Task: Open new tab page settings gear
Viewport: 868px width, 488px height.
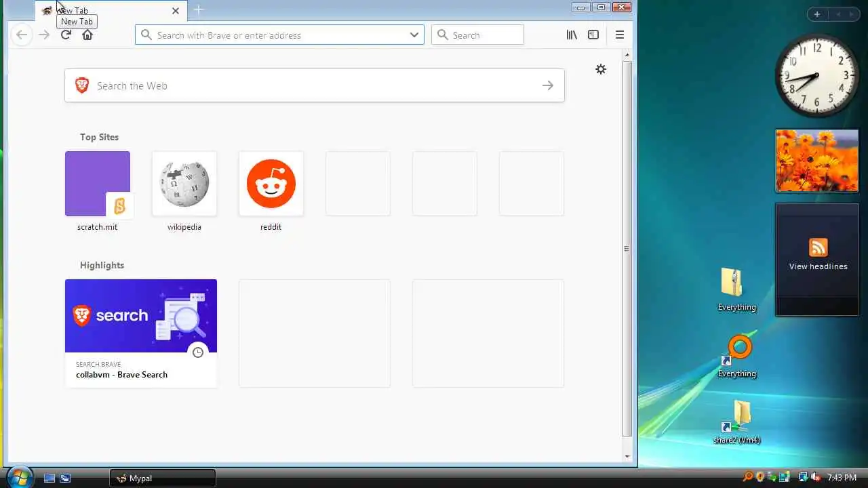Action: click(601, 69)
